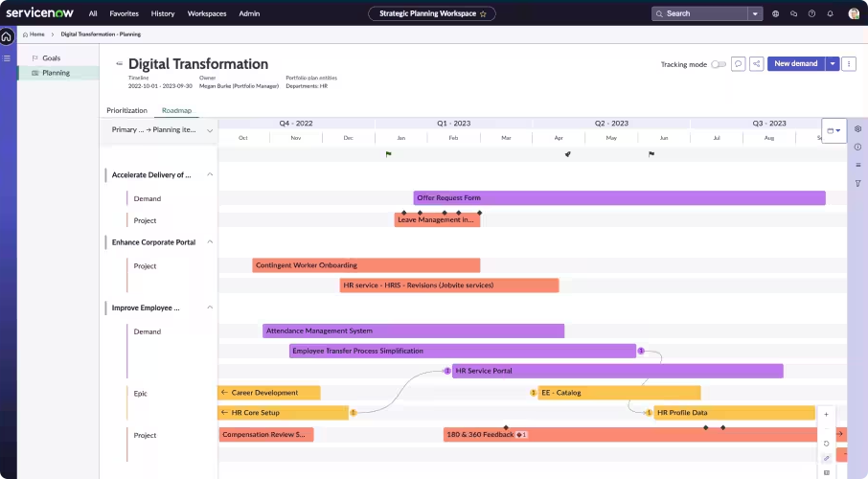Select the Offer Request Form bar

pos(619,198)
